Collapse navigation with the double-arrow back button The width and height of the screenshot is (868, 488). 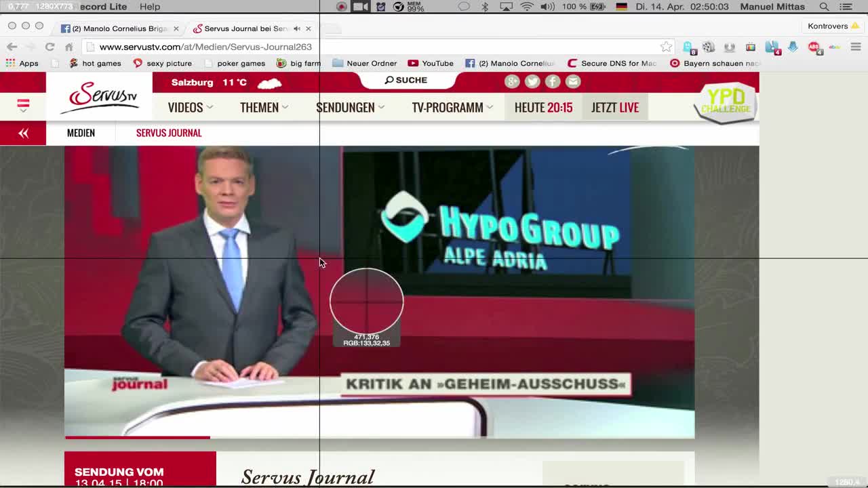(x=23, y=133)
